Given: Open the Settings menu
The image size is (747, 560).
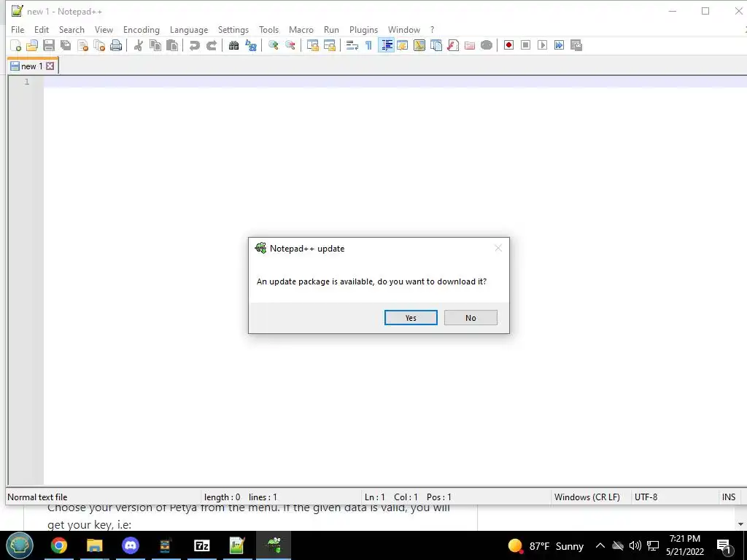Looking at the screenshot, I should click(233, 29).
